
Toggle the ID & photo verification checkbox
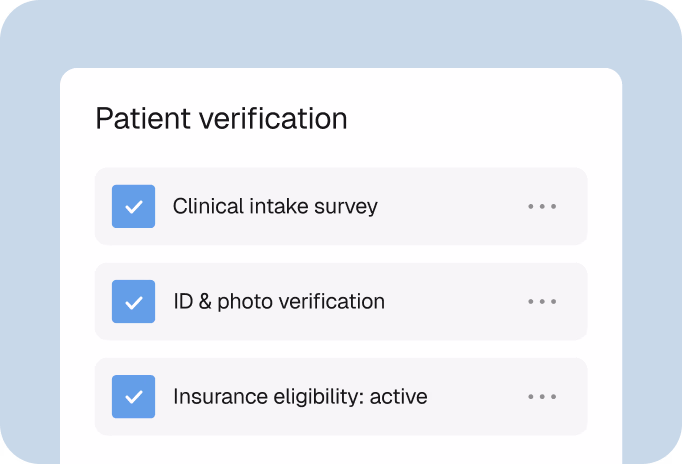click(133, 302)
